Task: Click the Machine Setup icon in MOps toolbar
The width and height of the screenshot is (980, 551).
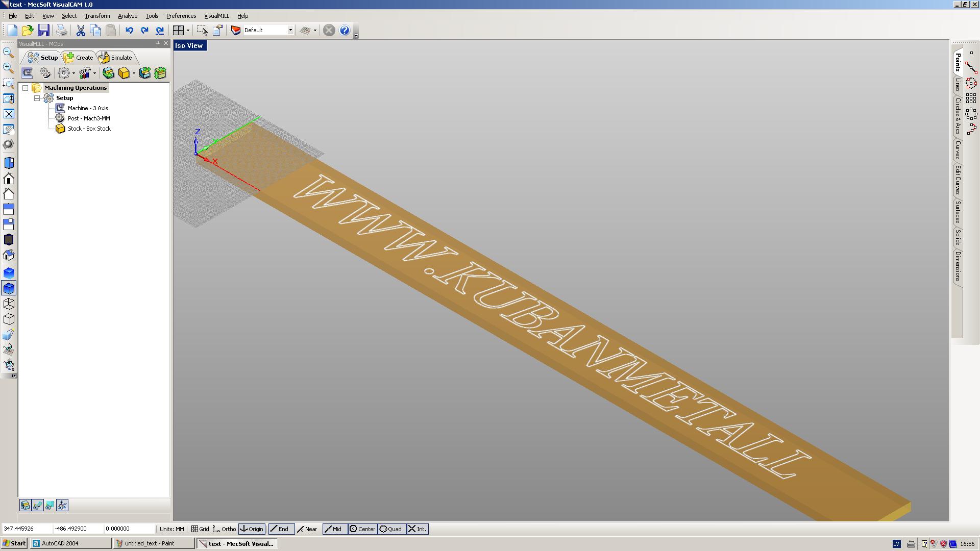Action: [x=27, y=73]
